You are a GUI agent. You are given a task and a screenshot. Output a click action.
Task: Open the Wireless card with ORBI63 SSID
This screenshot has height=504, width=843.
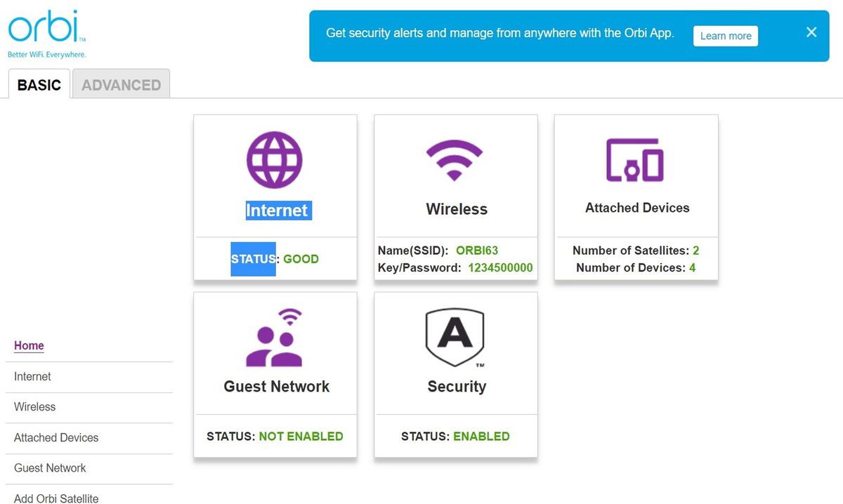tap(455, 197)
